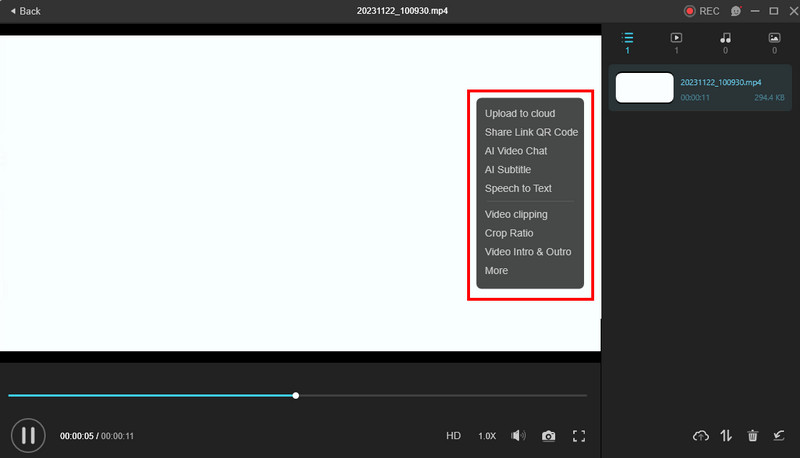Select Upload to cloud from context menu

pyautogui.click(x=519, y=113)
